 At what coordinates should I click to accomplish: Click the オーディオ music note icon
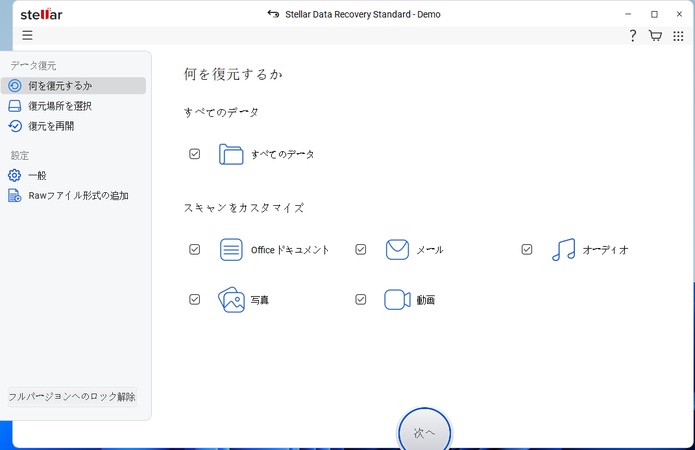pyautogui.click(x=563, y=250)
